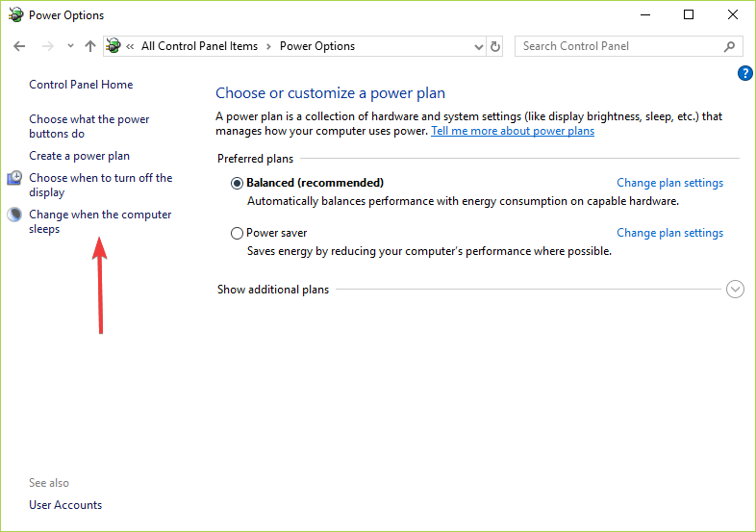Click the forward navigation arrow
This screenshot has height=532, width=756.
tap(48, 46)
